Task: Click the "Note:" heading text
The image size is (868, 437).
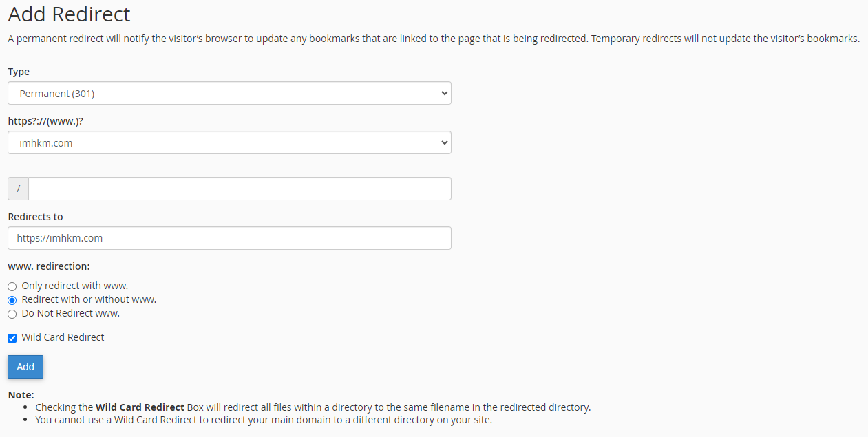Action: point(21,395)
